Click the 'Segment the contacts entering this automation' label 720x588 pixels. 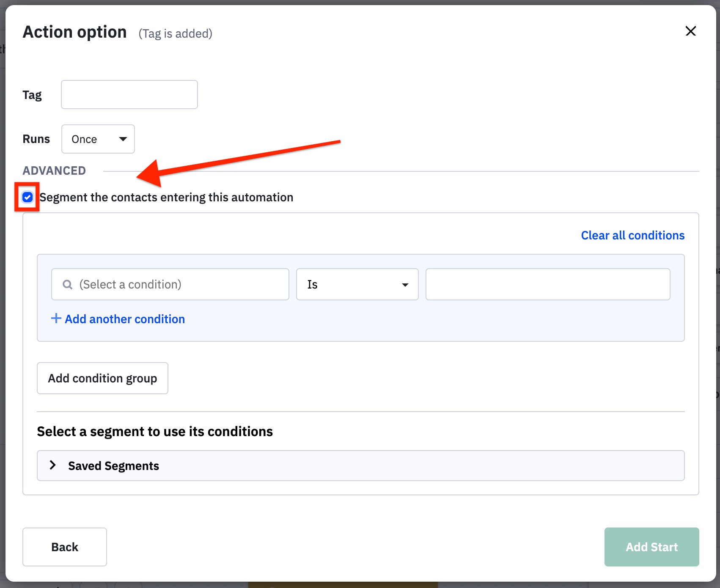[166, 198]
